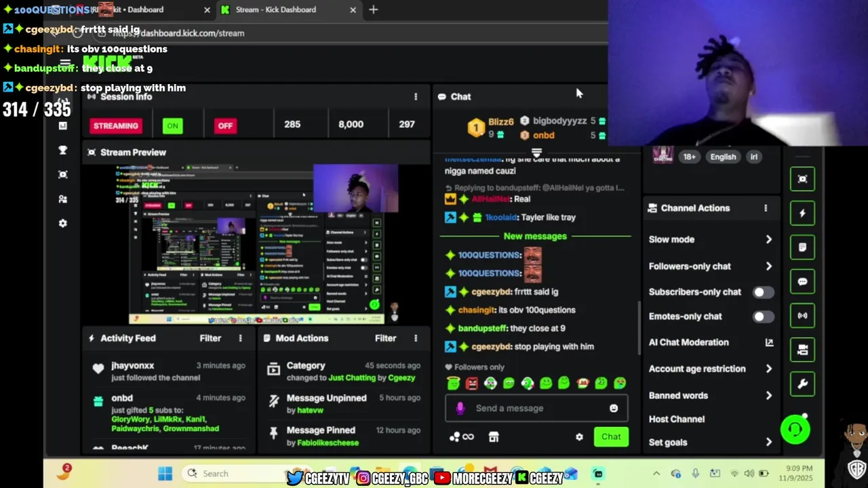Select the red angry face emote
This screenshot has height=488, width=868.
click(472, 383)
